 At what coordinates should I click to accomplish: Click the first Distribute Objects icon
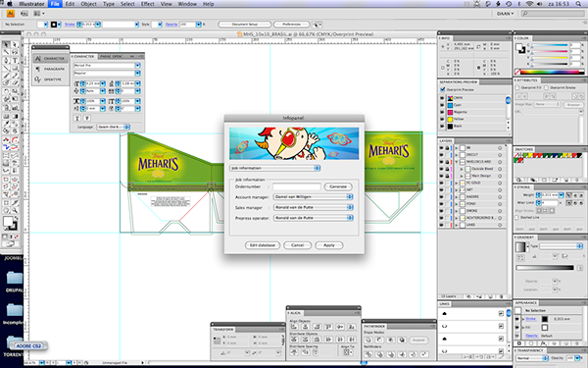294,340
